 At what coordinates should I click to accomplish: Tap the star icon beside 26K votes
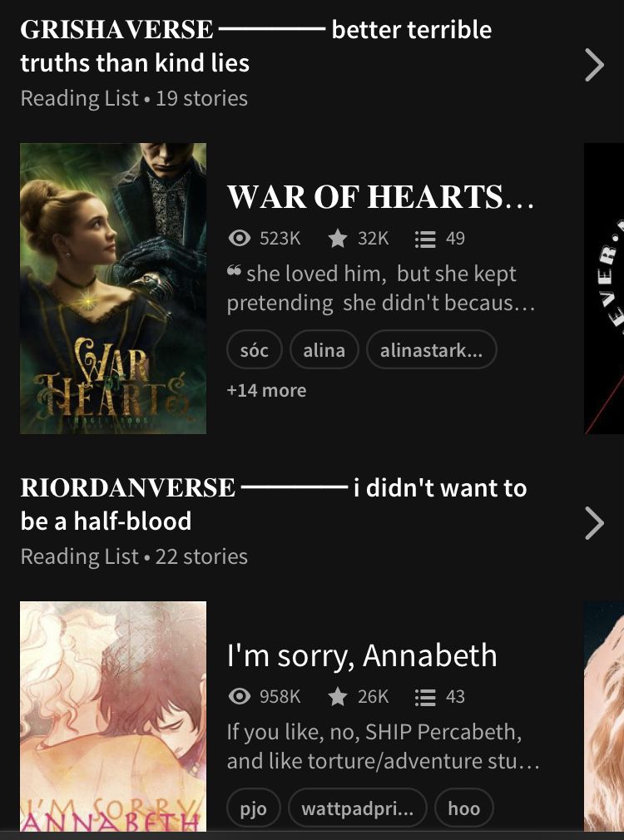(338, 696)
